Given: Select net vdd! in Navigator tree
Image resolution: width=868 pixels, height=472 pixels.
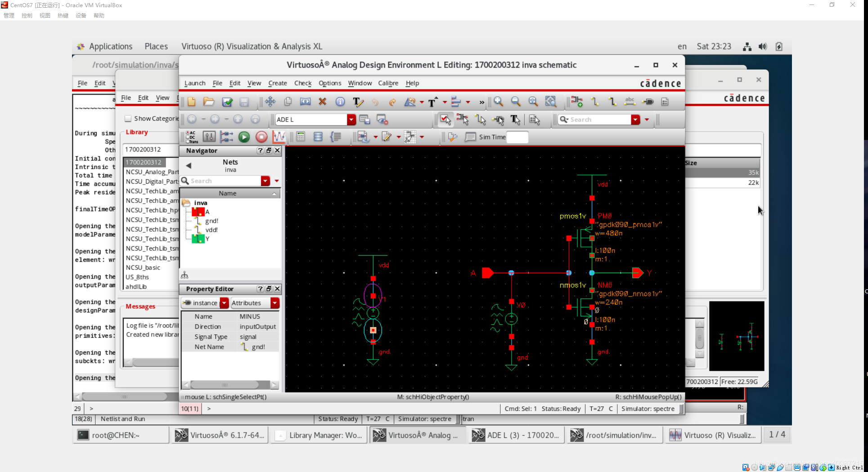Looking at the screenshot, I should point(211,230).
